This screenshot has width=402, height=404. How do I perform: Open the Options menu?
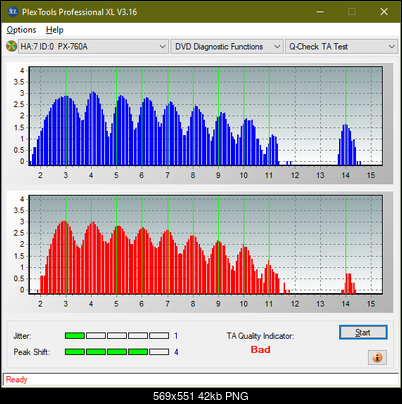tap(21, 30)
